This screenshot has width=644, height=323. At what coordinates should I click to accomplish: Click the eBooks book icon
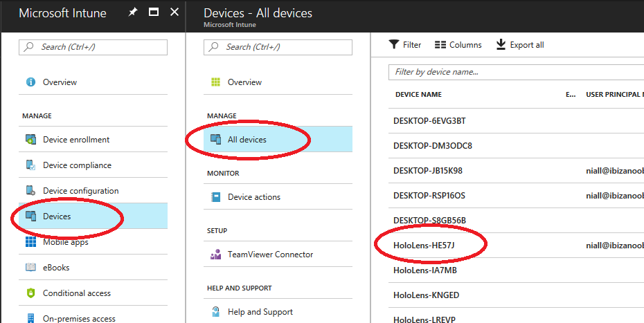[x=30, y=267]
